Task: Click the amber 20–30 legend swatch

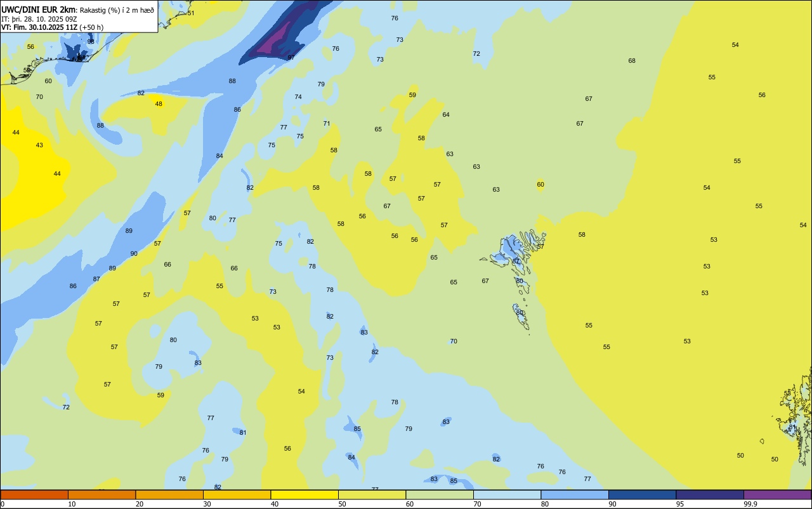Action: tap(169, 494)
